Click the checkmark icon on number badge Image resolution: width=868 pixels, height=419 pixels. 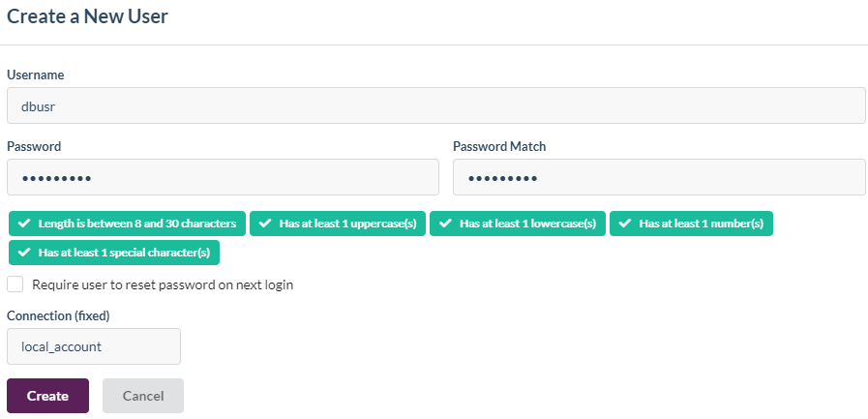click(625, 224)
